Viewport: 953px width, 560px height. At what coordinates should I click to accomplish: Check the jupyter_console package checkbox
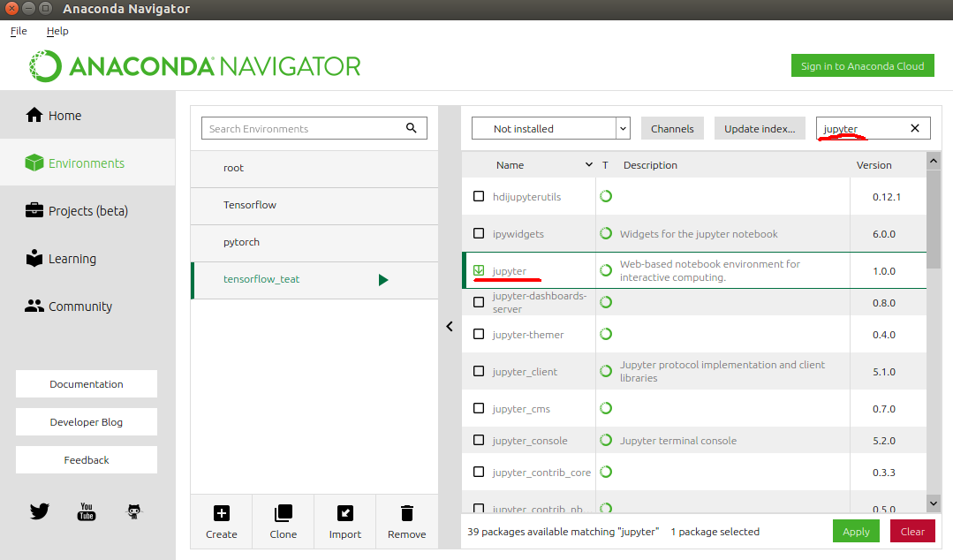[x=479, y=440]
